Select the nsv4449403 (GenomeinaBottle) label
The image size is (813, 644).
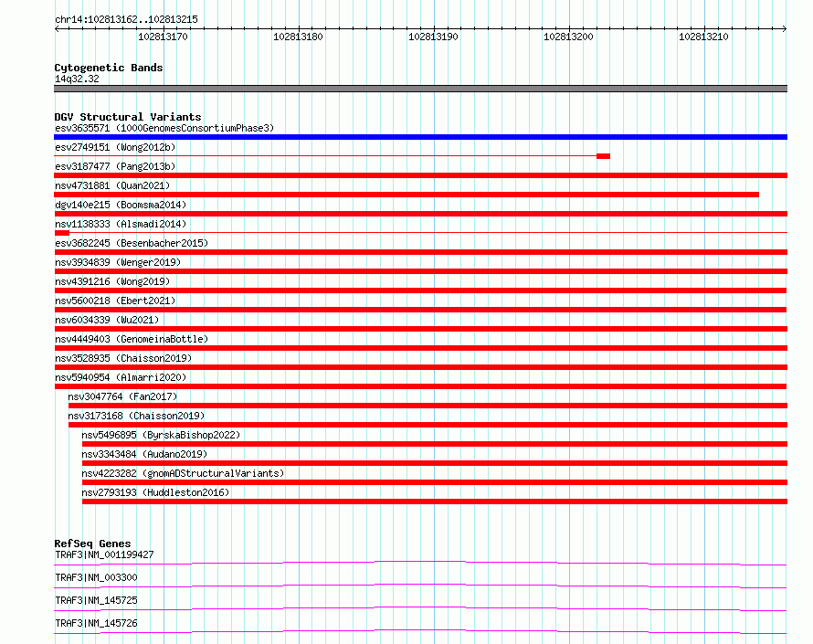pos(132,339)
